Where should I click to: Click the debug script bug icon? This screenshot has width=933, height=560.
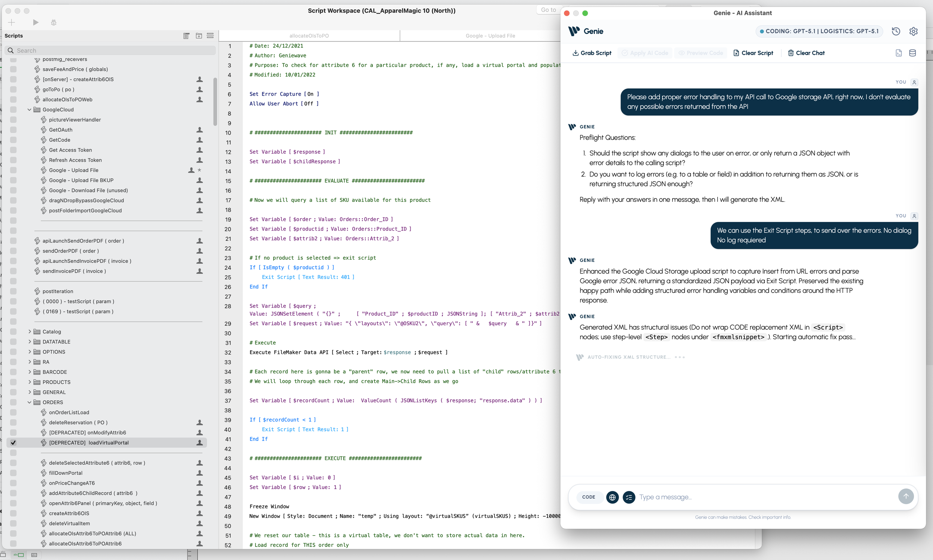pyautogui.click(x=54, y=23)
